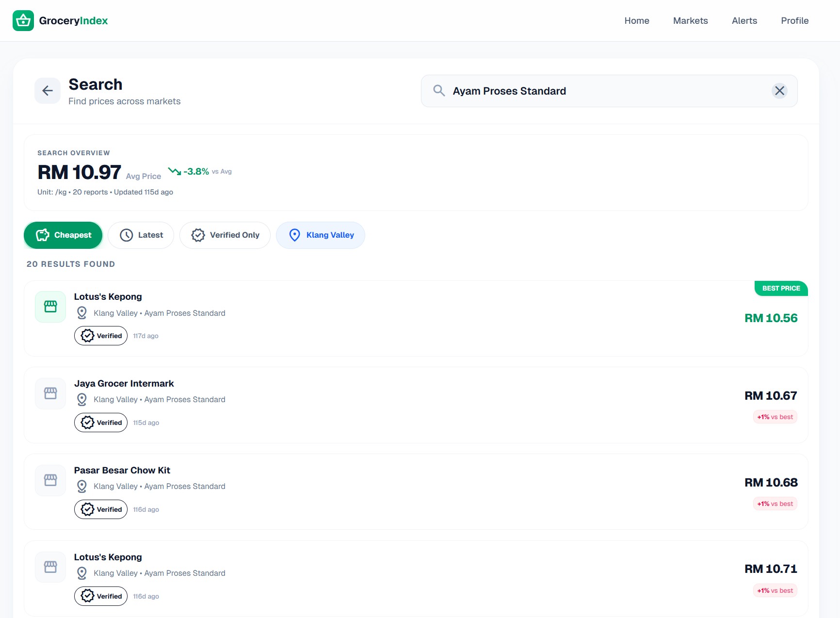Open the Alerts page
840x618 pixels.
[744, 21]
